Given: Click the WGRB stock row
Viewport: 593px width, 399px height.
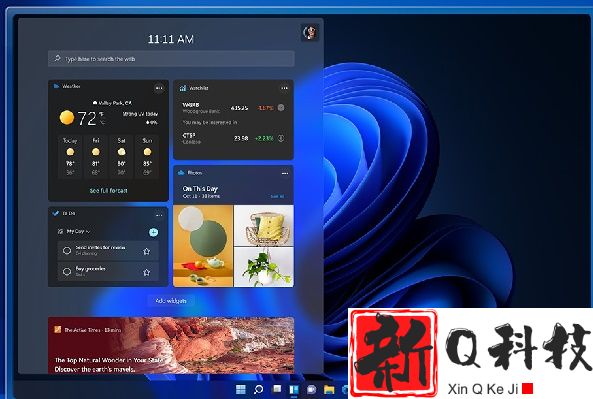Looking at the screenshot, I should [233, 108].
